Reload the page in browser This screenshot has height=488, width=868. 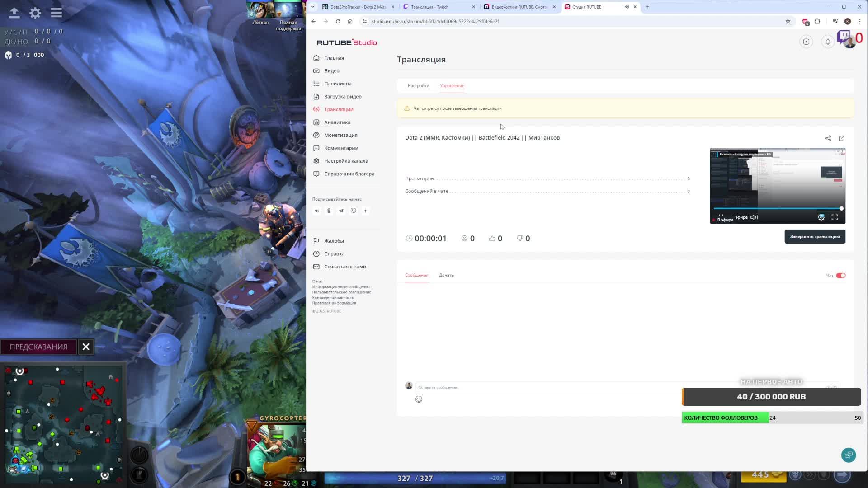[338, 21]
